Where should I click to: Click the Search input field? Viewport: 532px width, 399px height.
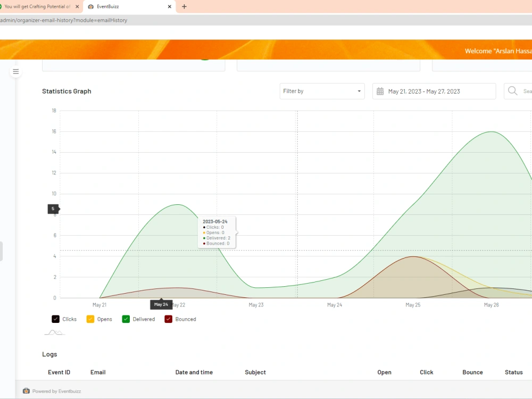518,92
